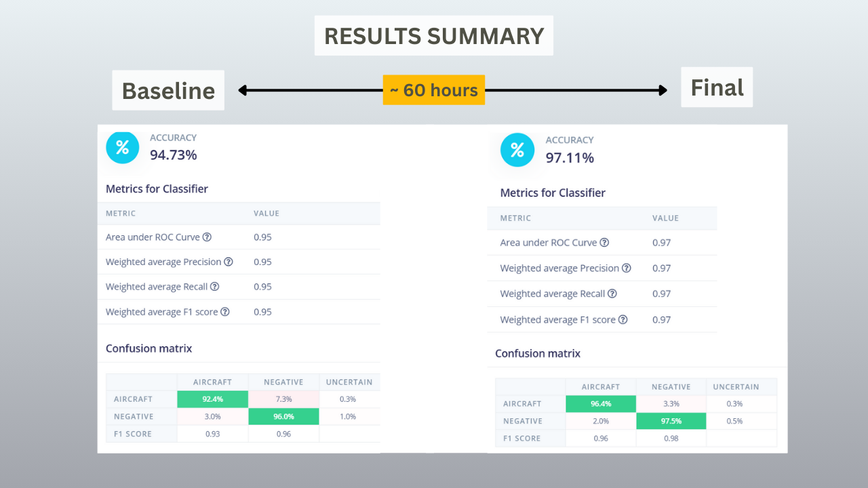Viewport: 868px width, 488px height.
Task: Click Final Metrics for Classifier heading
Action: tap(553, 193)
